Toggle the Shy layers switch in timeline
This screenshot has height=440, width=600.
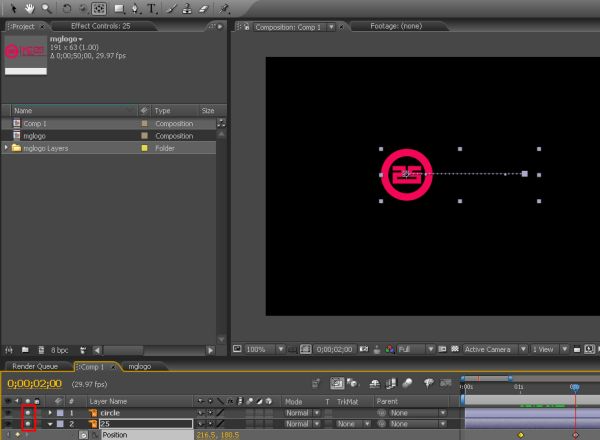[x=374, y=383]
